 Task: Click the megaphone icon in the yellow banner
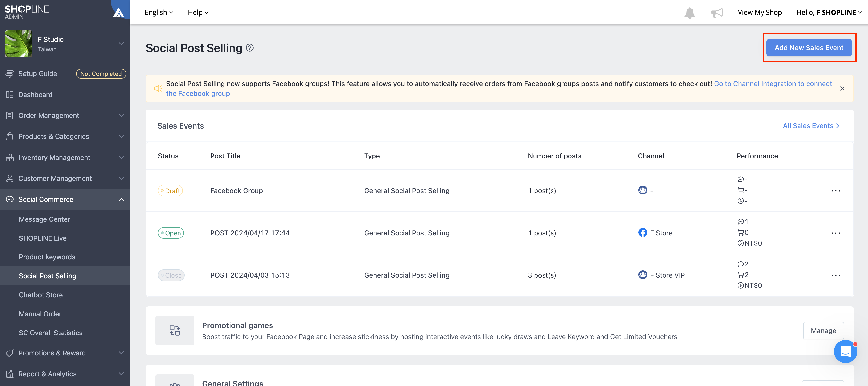pos(158,88)
